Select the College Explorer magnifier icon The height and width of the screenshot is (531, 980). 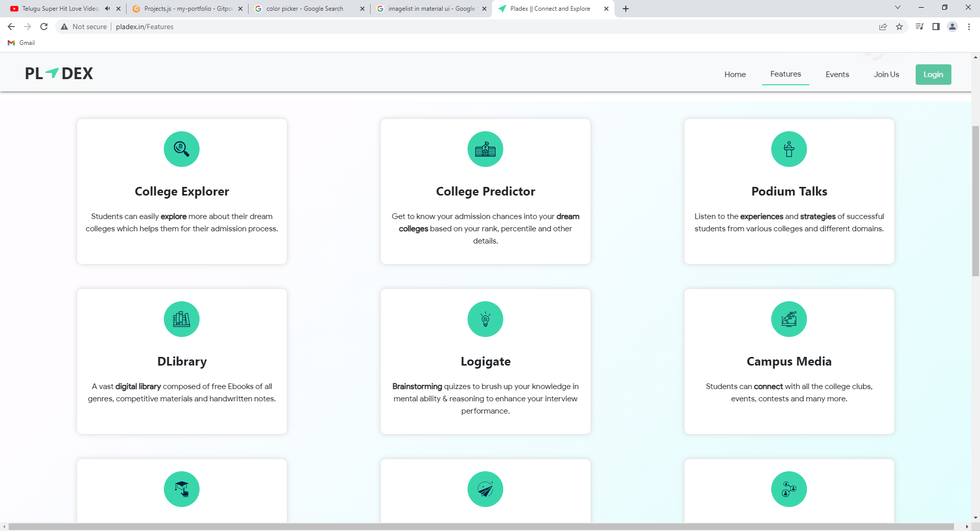(x=181, y=149)
